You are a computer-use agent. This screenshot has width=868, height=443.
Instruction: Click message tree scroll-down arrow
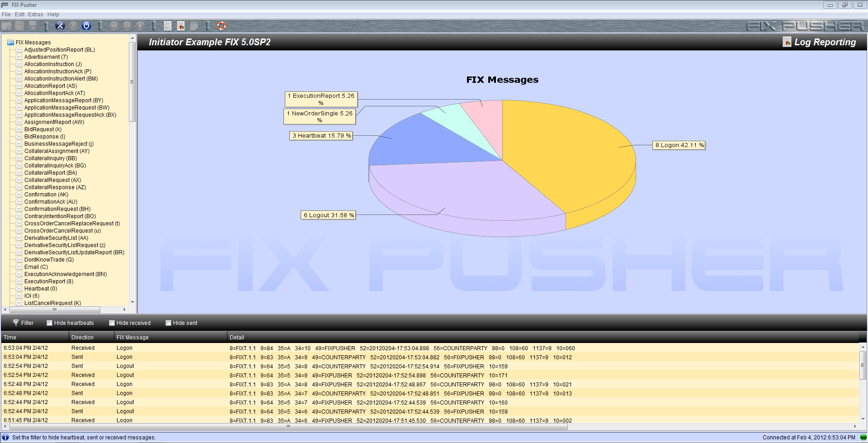[132, 302]
